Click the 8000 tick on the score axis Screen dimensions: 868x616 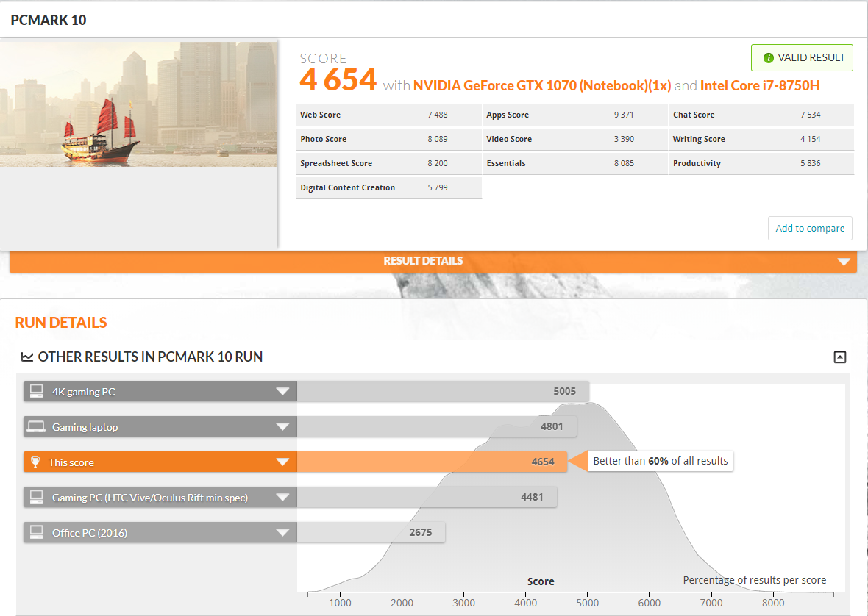pos(773,603)
